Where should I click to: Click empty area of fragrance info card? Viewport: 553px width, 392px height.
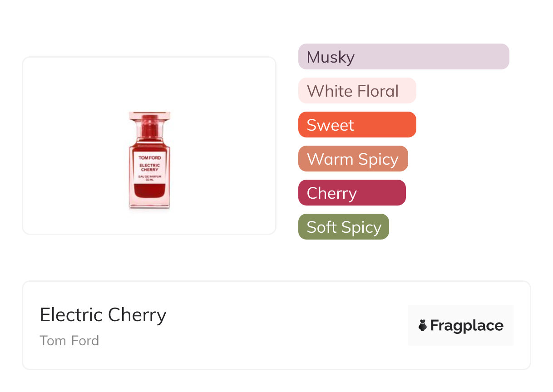281,327
